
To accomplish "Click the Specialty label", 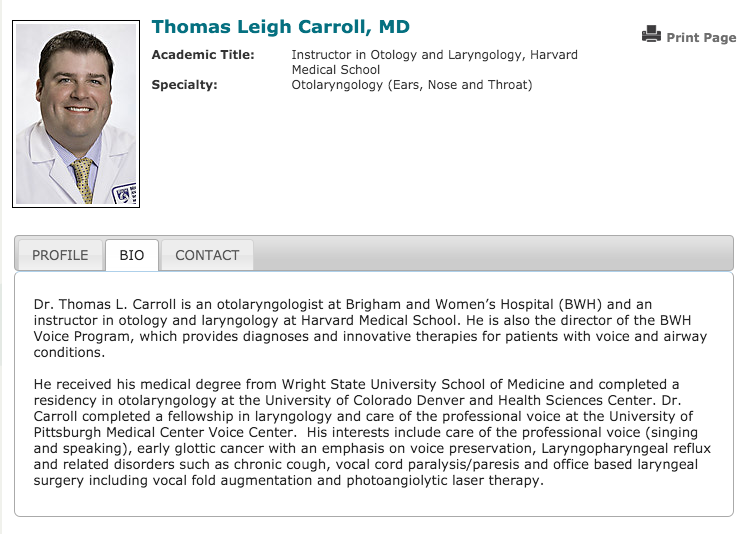I will coord(184,85).
